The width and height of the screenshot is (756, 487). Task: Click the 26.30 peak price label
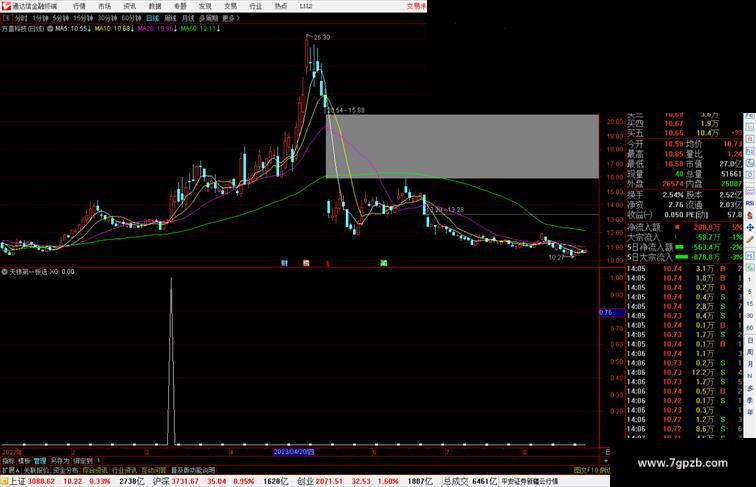(x=322, y=37)
